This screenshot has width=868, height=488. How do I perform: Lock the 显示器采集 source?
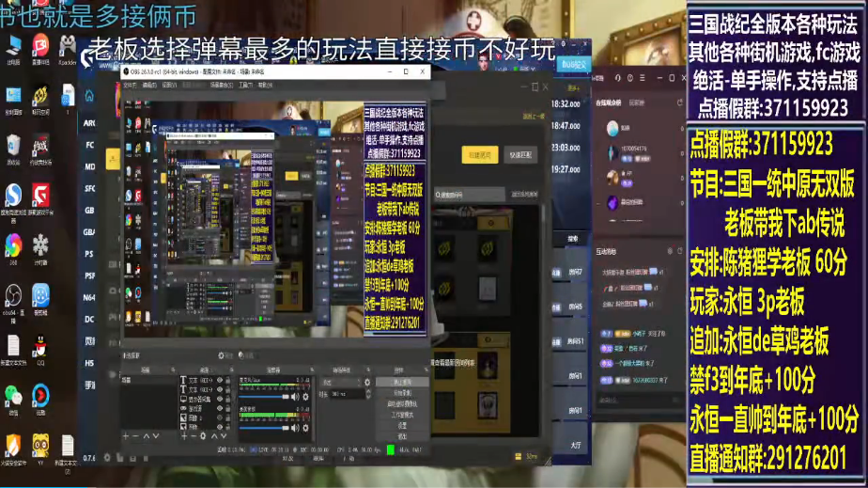point(228,399)
